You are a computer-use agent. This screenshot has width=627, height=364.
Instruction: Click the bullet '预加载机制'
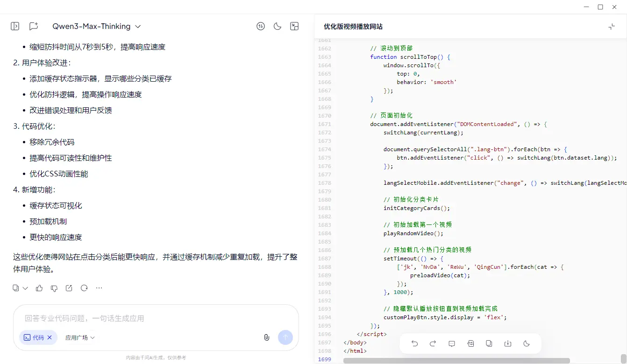point(48,222)
